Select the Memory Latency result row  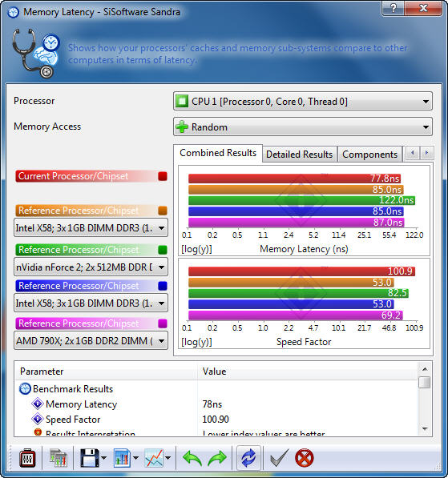click(x=216, y=404)
